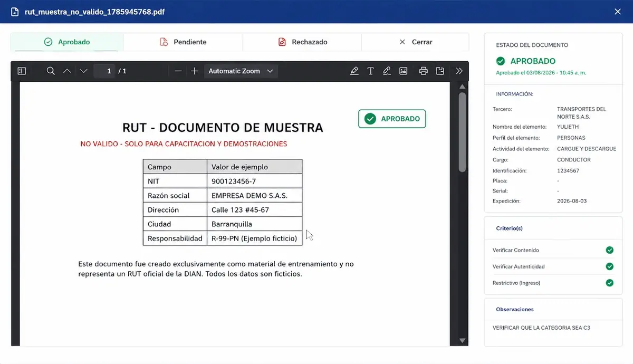Click the X icon beside Cerrar
The width and height of the screenshot is (633, 364).
pyautogui.click(x=402, y=42)
